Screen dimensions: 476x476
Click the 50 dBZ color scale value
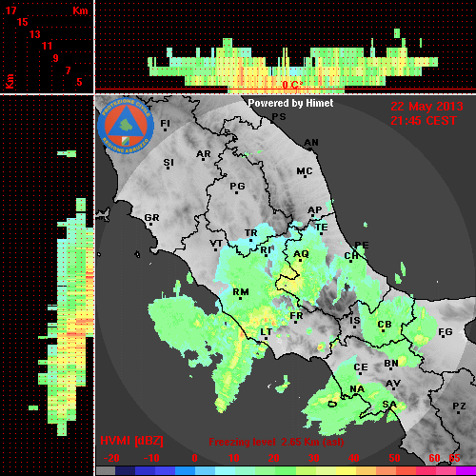pyautogui.click(x=394, y=458)
